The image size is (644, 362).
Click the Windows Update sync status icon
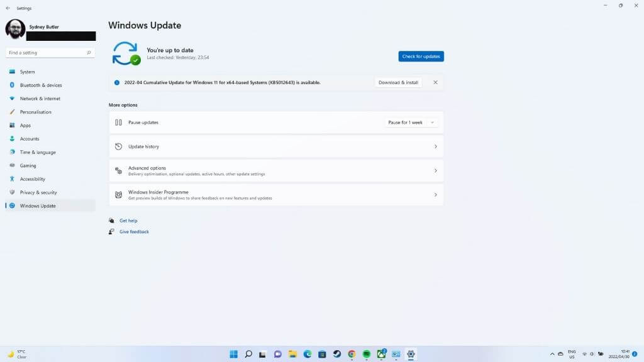[126, 53]
